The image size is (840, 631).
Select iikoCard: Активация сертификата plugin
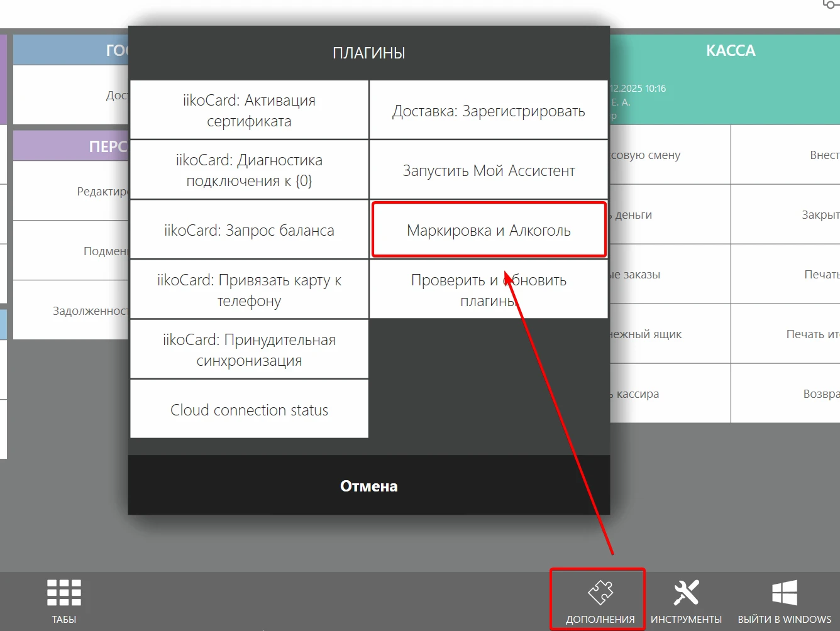coord(249,110)
